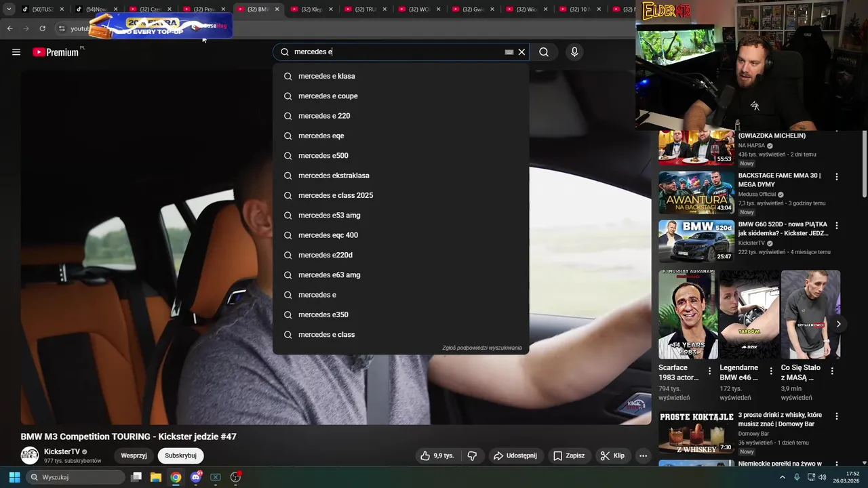The width and height of the screenshot is (868, 488).
Task: Open Scarface 44 YEARS short thumbnail
Action: coord(688,315)
